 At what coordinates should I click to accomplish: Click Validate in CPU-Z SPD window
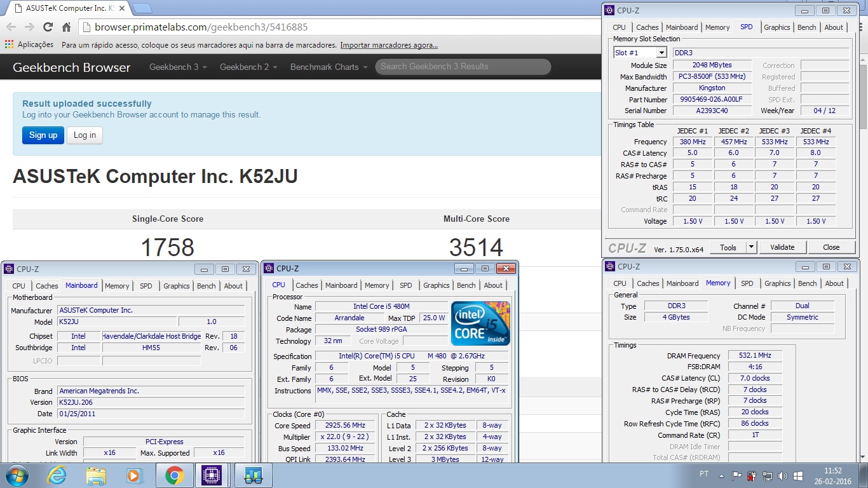click(782, 247)
